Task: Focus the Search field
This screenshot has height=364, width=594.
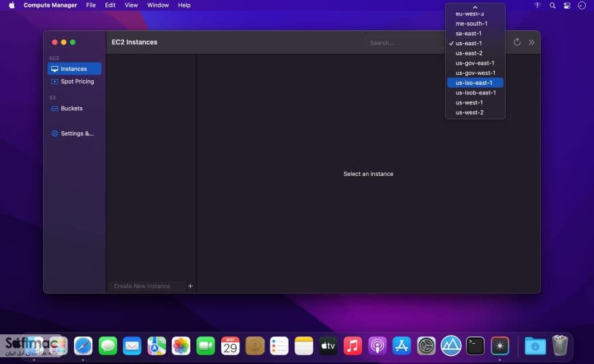Action: point(405,42)
